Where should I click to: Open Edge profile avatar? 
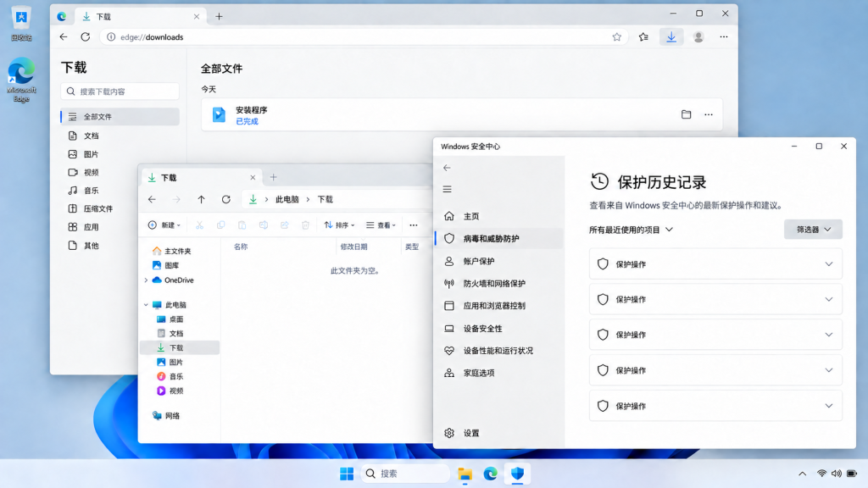(698, 37)
